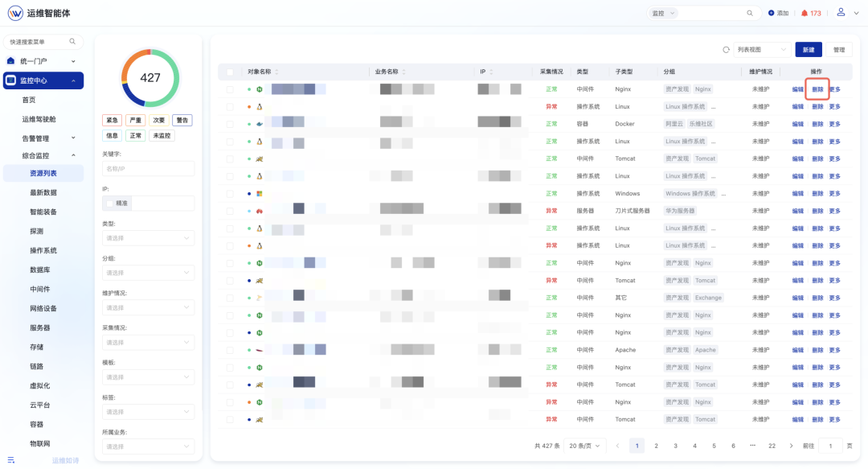Click into the 关键字 名称/IP input
868x469 pixels.
149,168
